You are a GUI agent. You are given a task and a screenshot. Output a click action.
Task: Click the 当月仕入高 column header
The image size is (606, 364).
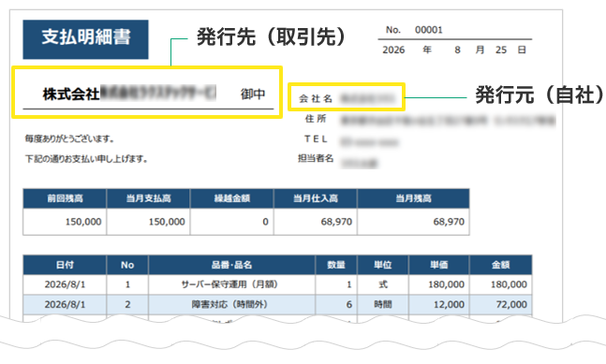coord(316,198)
